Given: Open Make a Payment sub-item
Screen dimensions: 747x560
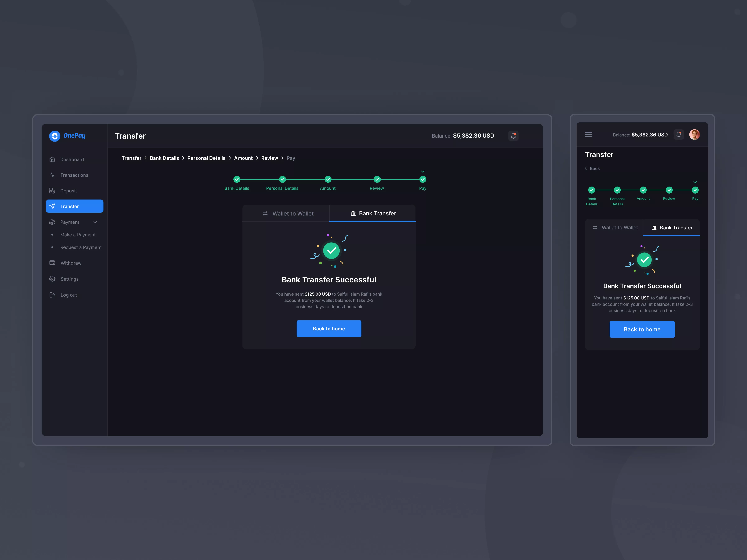Looking at the screenshot, I should tap(78, 235).
